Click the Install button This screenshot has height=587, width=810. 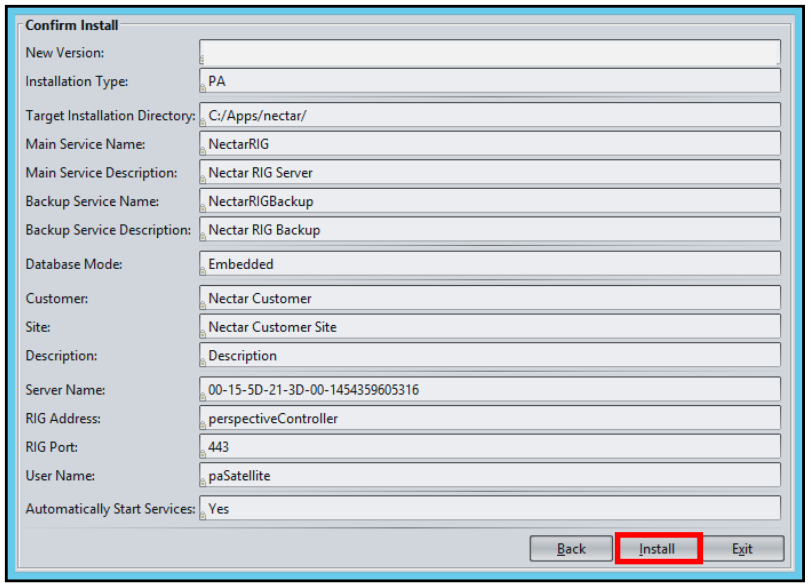(x=658, y=548)
